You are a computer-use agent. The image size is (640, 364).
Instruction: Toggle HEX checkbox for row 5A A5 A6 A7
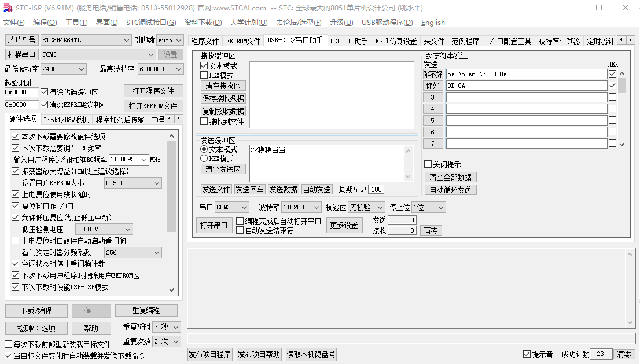click(x=612, y=74)
